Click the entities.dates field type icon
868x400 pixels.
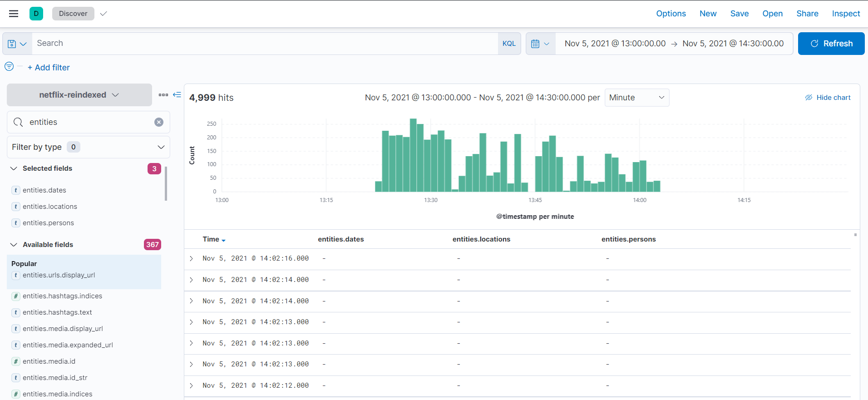coord(16,190)
